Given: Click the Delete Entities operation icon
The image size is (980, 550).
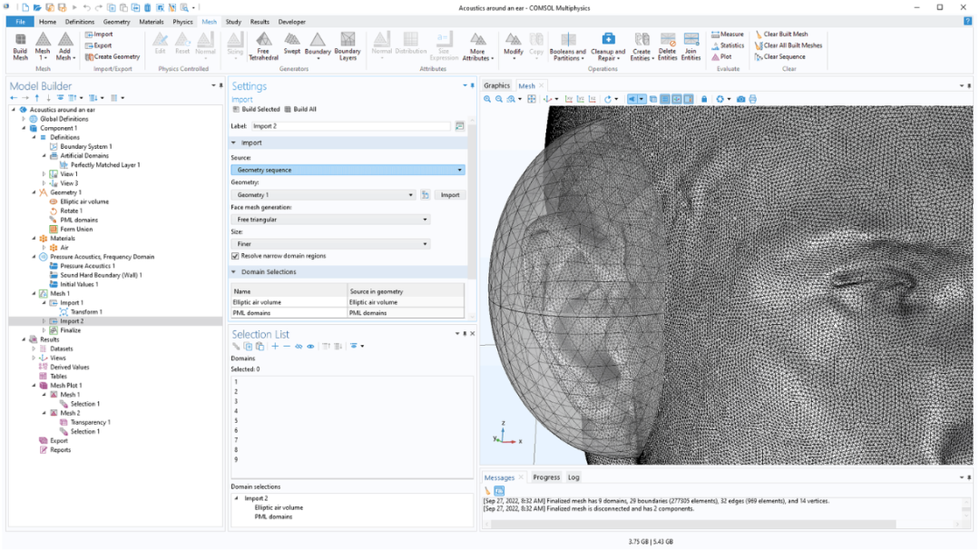Looking at the screenshot, I should tap(666, 45).
